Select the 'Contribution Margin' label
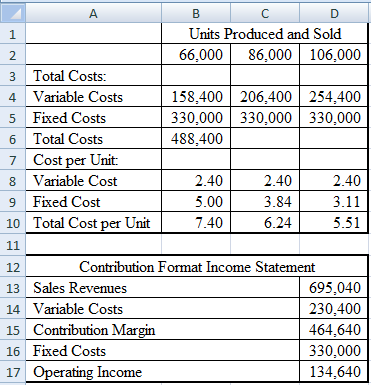 coord(94,330)
